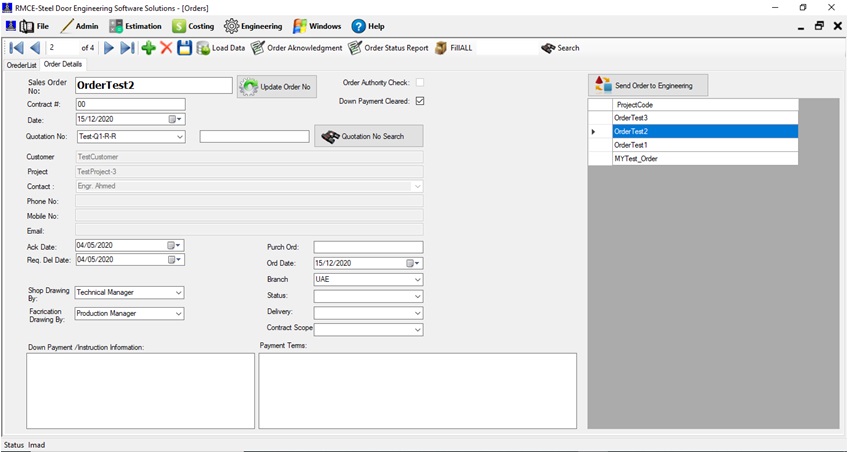Click Send Order to Engineering button

(648, 85)
